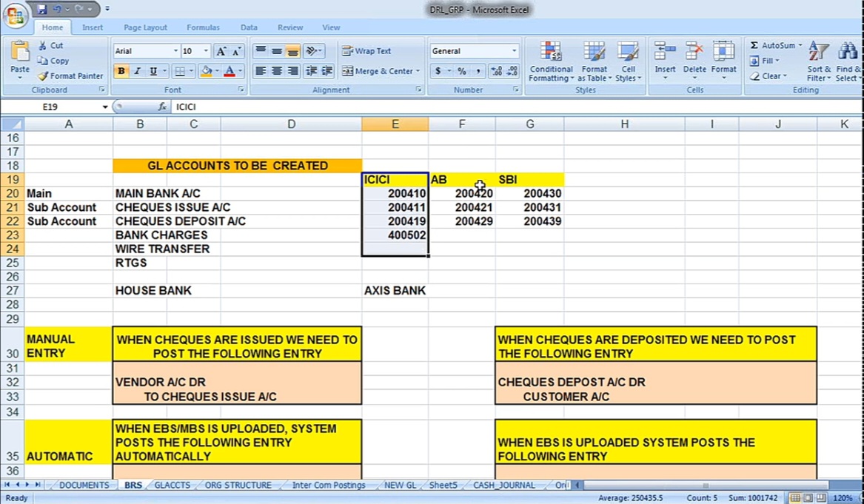Toggle Top Align for cells

point(261,51)
